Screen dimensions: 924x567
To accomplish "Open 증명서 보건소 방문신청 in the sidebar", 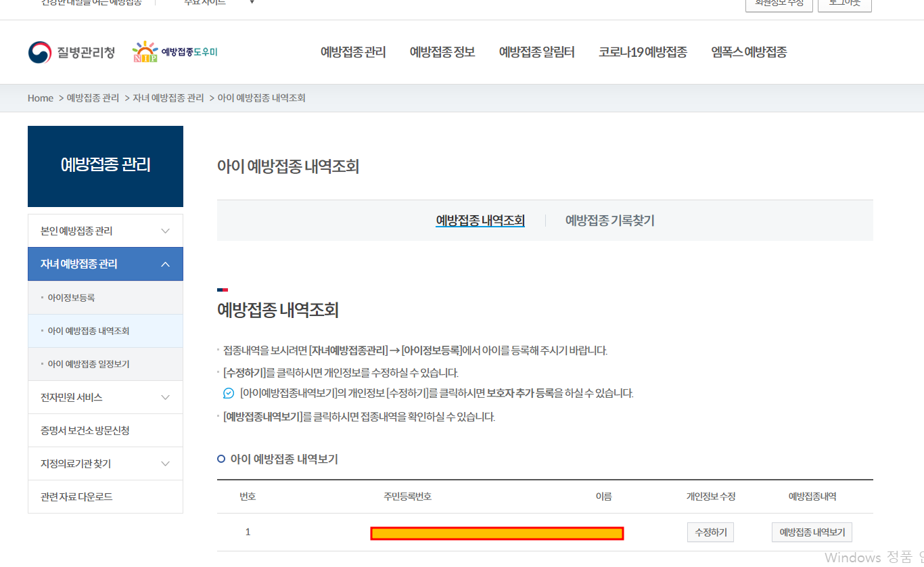I will pos(106,430).
